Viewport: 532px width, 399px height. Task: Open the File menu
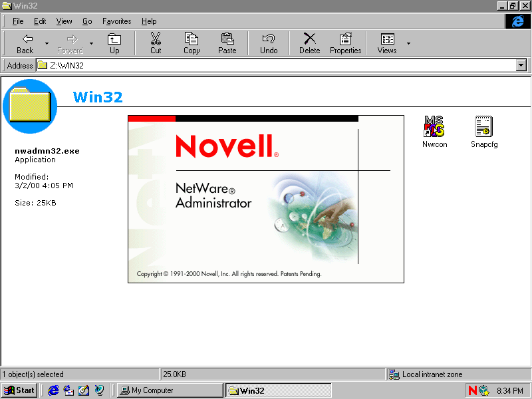point(18,21)
